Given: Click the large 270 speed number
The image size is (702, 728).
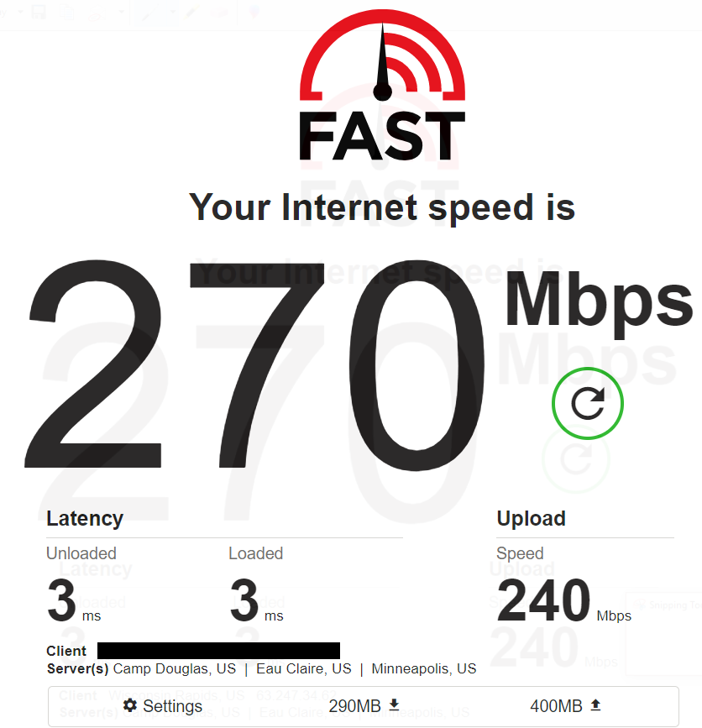Looking at the screenshot, I should pos(255,364).
